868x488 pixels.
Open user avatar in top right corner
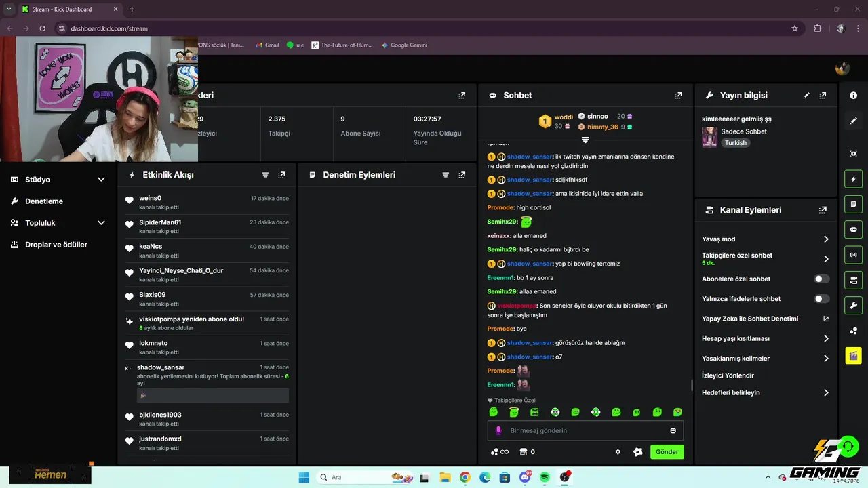point(842,68)
